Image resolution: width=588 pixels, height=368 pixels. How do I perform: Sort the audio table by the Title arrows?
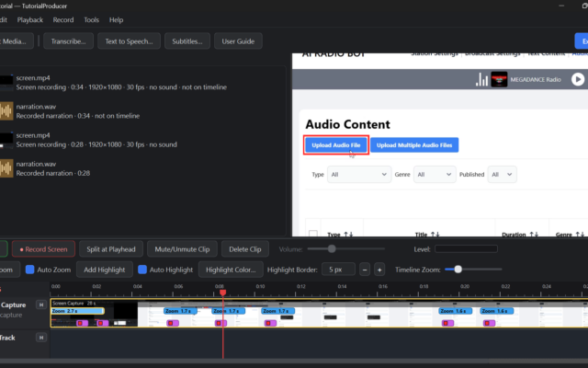435,235
